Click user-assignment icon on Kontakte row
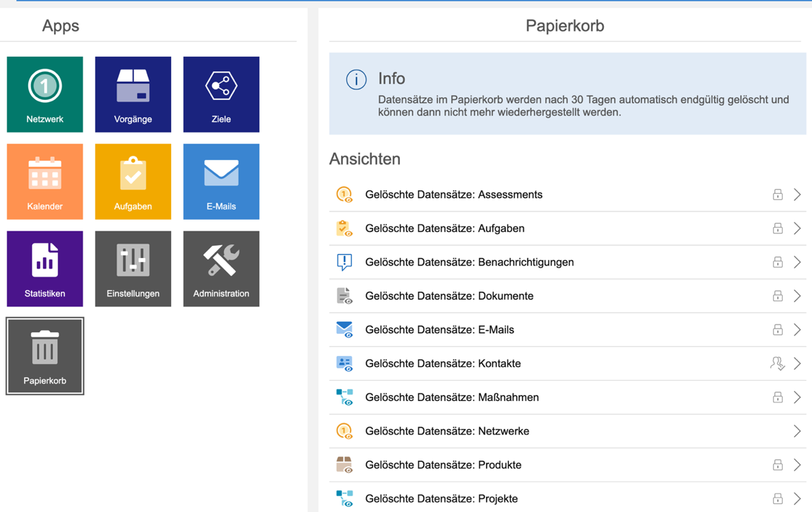Image resolution: width=812 pixels, height=512 pixels. pos(777,363)
